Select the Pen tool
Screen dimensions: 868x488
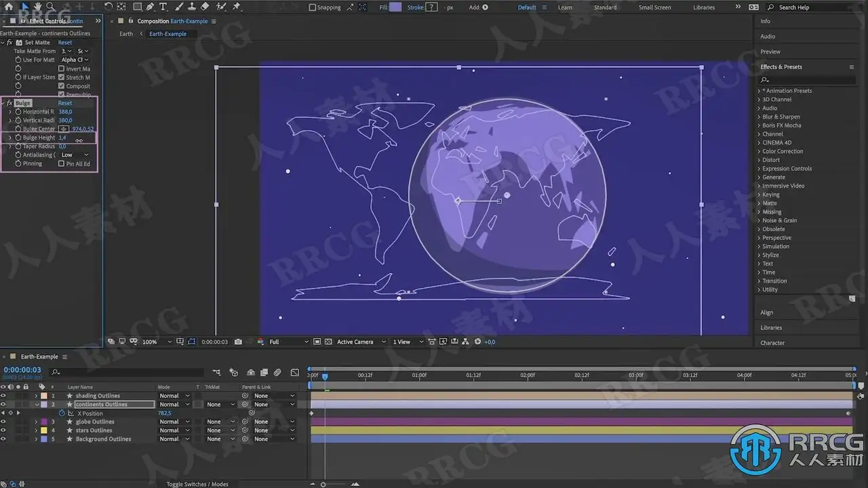click(151, 7)
